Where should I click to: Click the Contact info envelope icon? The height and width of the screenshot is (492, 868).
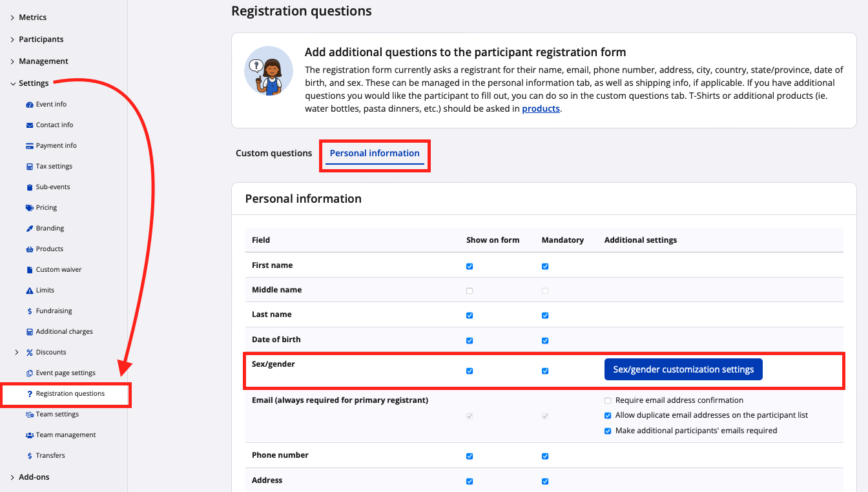[x=30, y=125]
